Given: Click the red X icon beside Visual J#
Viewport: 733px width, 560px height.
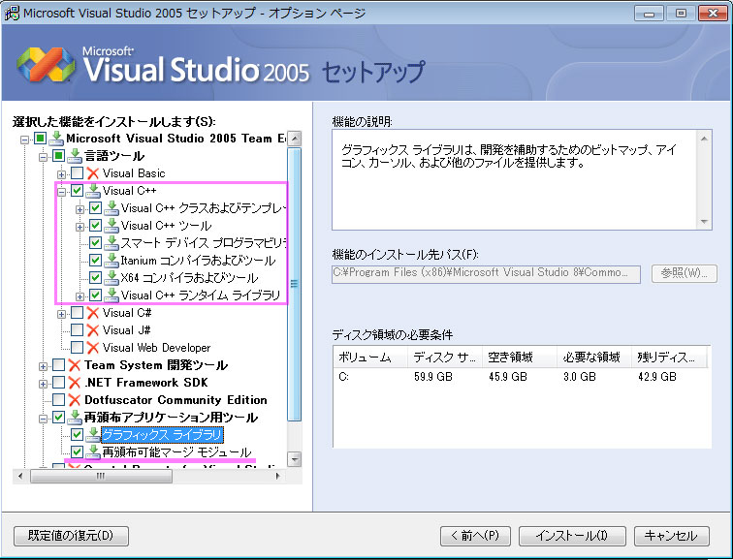Looking at the screenshot, I should [x=92, y=329].
